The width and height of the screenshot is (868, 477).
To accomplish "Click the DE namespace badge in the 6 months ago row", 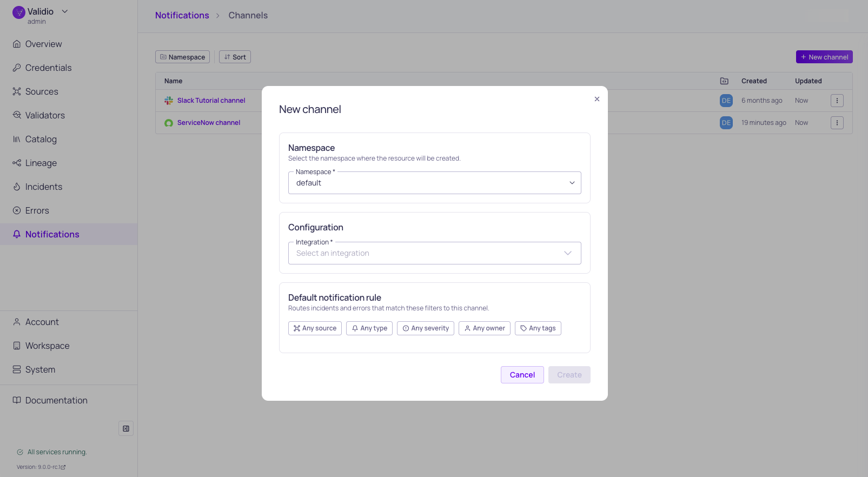I will pos(726,101).
